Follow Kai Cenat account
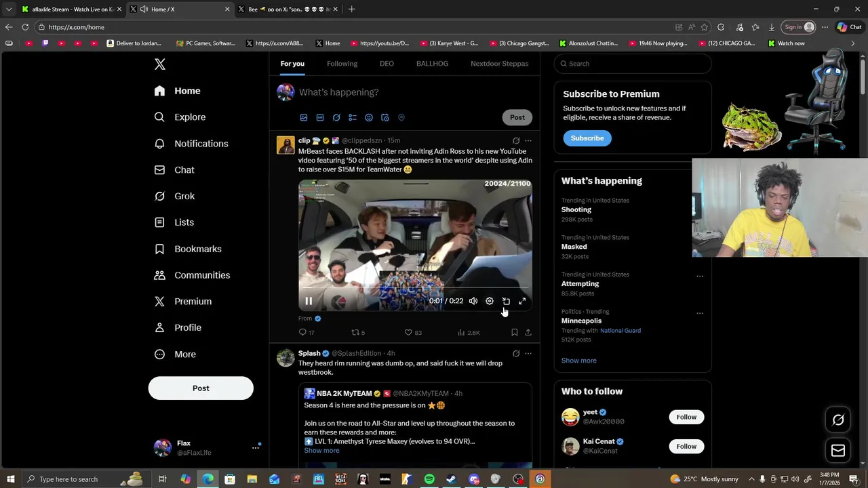868x488 pixels. [x=686, y=446]
